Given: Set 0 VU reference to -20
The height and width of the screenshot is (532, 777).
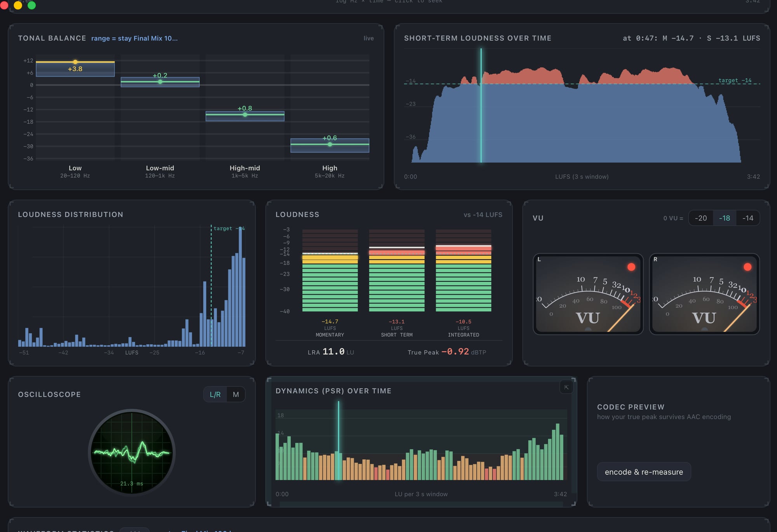Looking at the screenshot, I should tap(701, 218).
